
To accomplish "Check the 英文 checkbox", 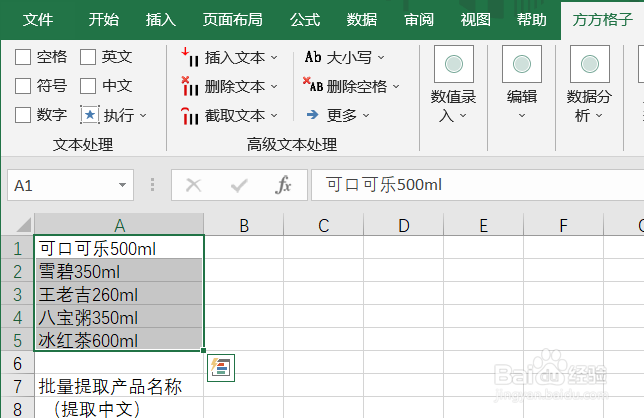I will point(88,57).
